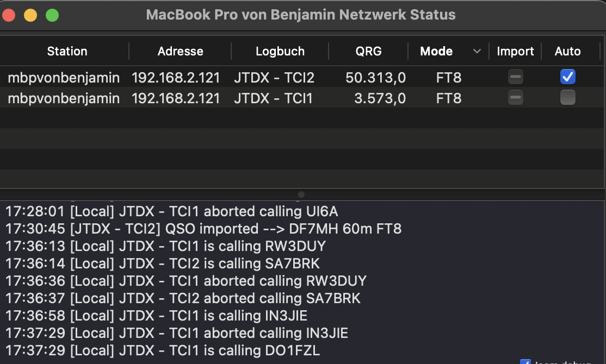Sort by the Station column header

click(x=67, y=51)
